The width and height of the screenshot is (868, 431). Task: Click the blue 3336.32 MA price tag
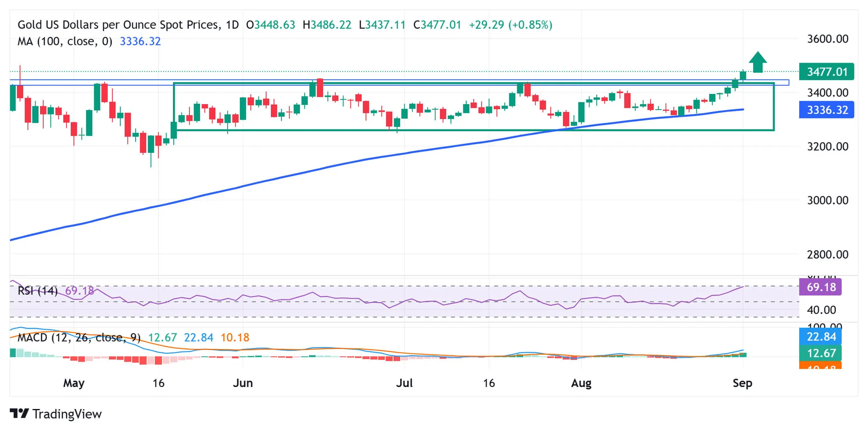826,110
